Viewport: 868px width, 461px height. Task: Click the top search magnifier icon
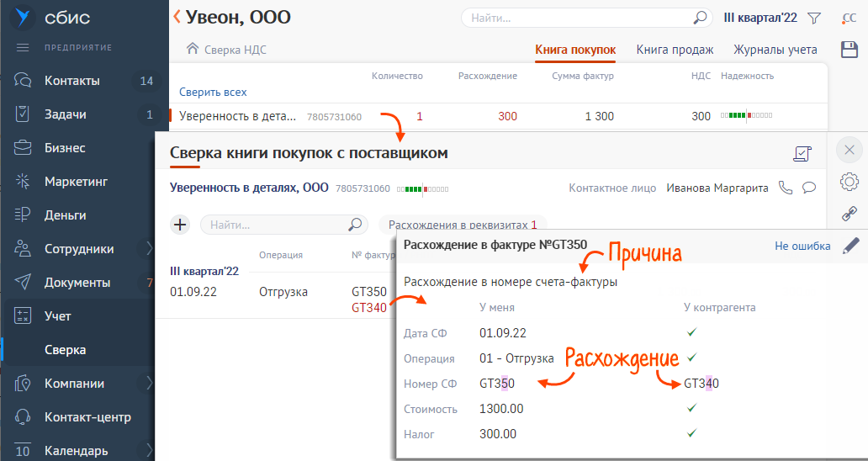(701, 18)
